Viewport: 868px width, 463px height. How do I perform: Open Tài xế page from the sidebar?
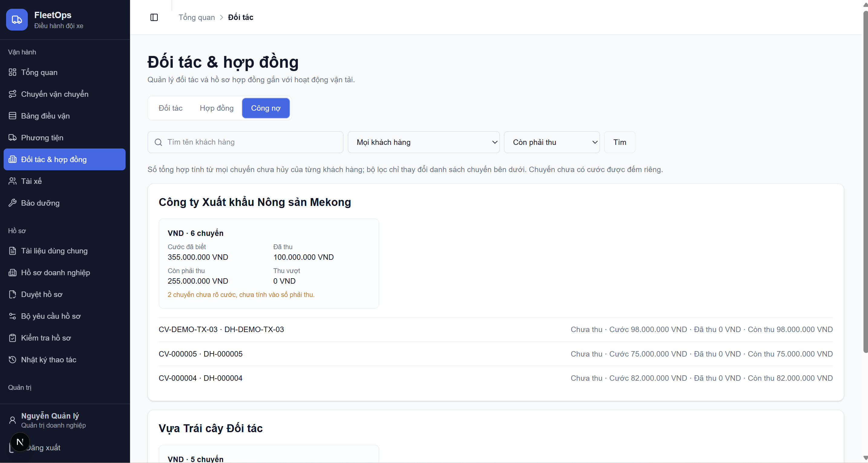coord(64,181)
